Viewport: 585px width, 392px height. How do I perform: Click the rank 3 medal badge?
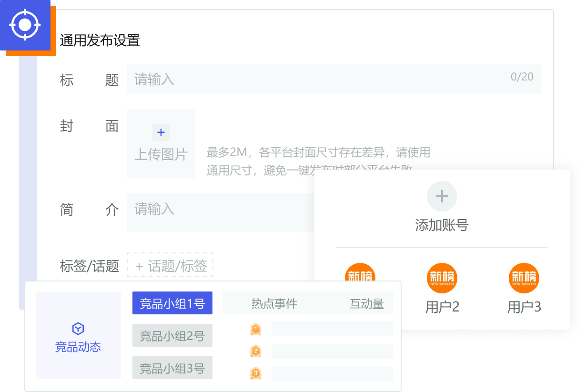coord(256,374)
